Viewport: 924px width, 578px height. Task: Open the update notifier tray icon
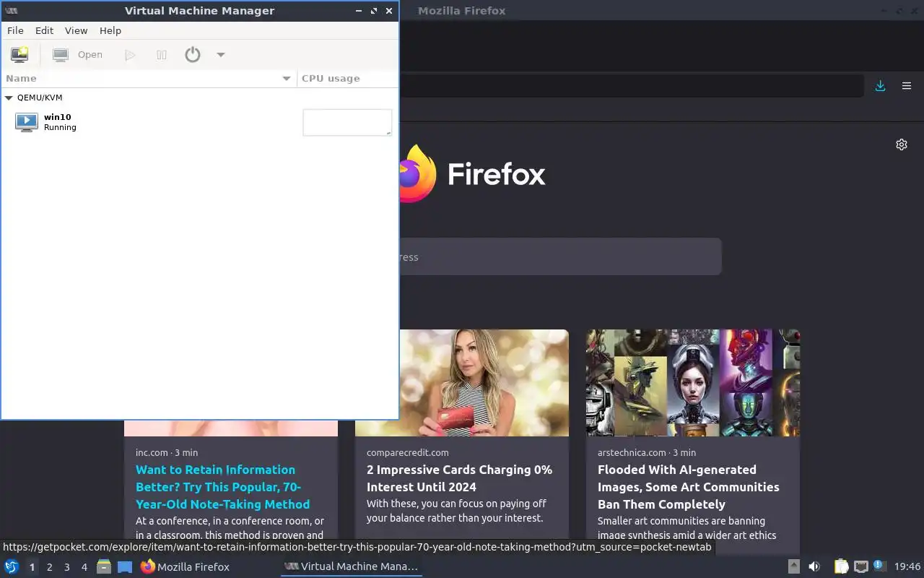click(879, 566)
